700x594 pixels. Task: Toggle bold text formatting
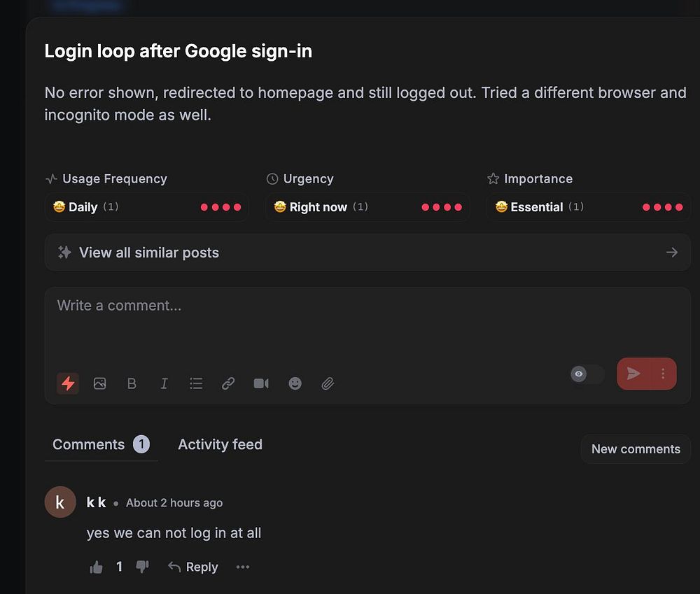(x=132, y=383)
